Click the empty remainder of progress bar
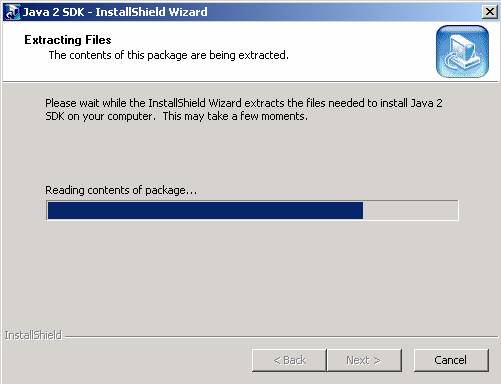Image resolution: width=501 pixels, height=384 pixels. point(410,211)
